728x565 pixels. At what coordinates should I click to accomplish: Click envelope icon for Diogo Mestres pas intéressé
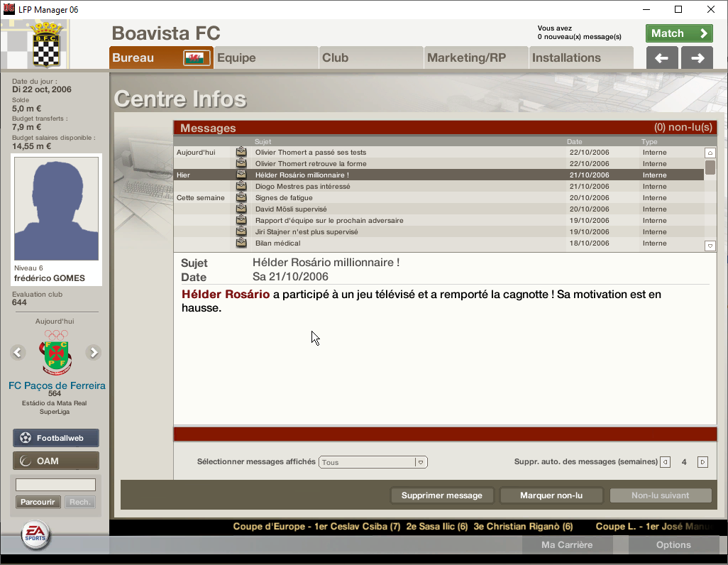pos(241,186)
